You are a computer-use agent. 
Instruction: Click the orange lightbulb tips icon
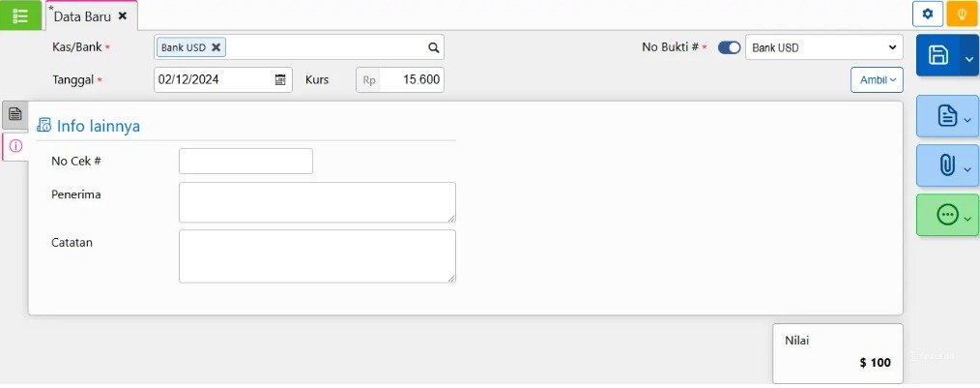962,14
